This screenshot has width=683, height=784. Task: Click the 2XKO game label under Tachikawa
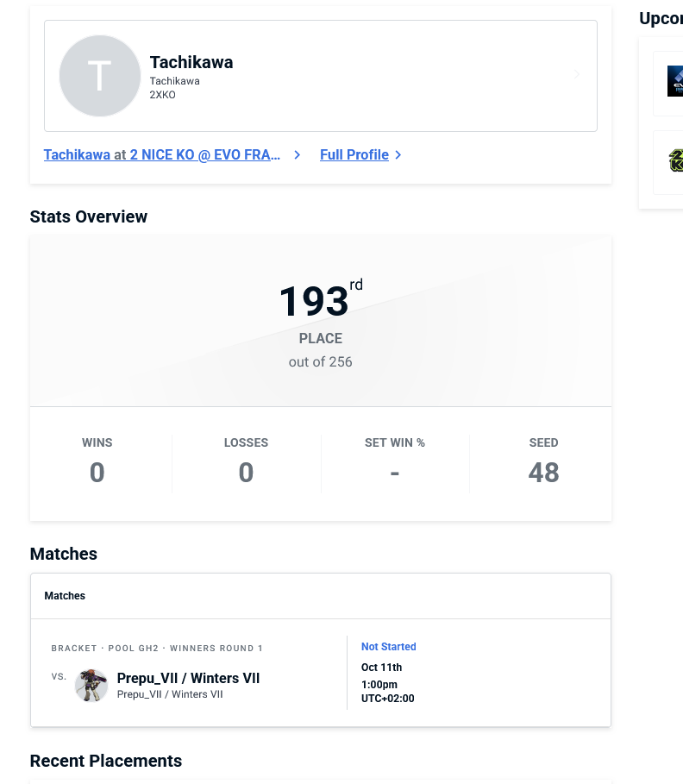(x=162, y=95)
